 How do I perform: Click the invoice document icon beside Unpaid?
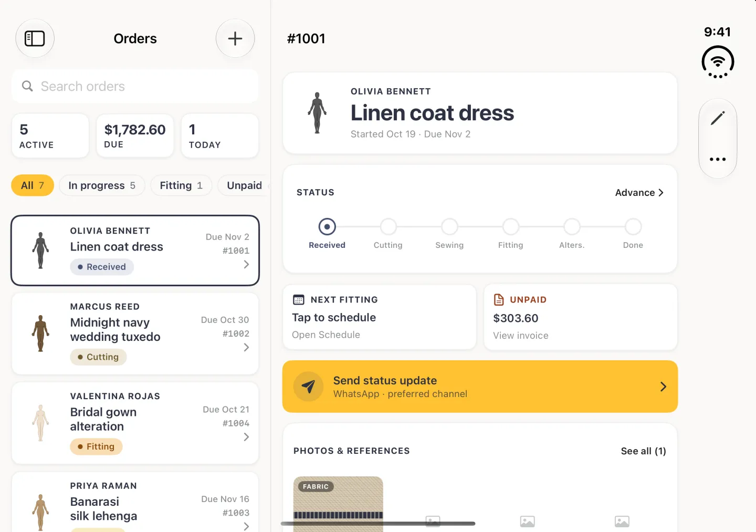(499, 300)
